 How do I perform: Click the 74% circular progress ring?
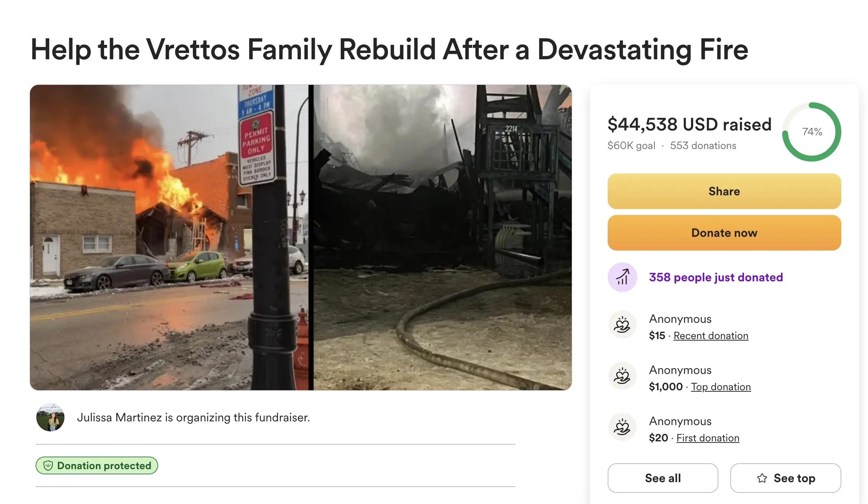812,132
